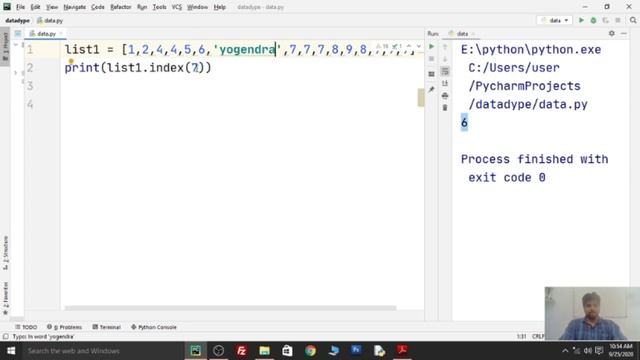Open FileZilla from taskbar
This screenshot has width=640, height=360.
click(241, 351)
